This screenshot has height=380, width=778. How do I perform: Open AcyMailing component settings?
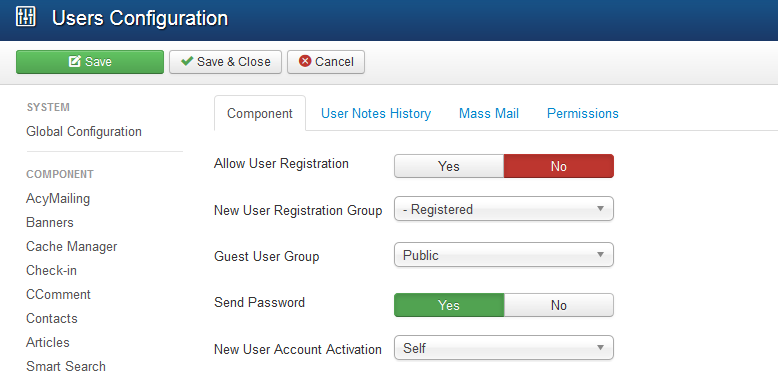(58, 198)
